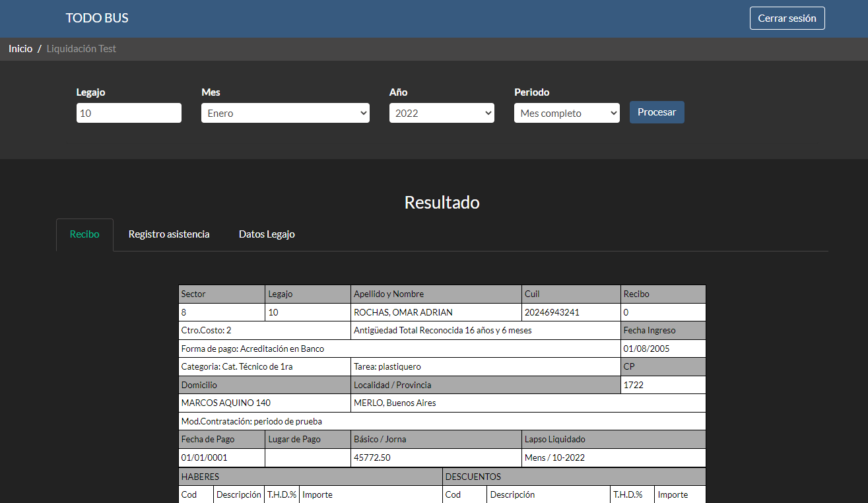Click the Fecha Ingreso value 01/08/2005

pyautogui.click(x=646, y=349)
